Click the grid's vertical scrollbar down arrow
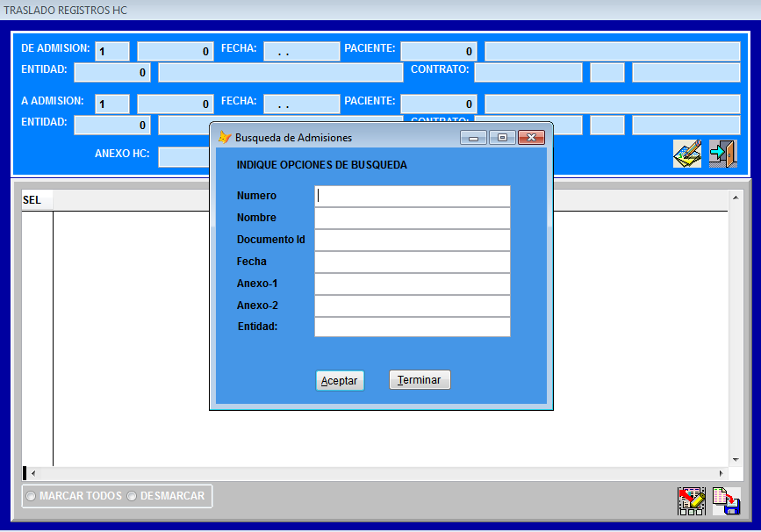Image resolution: width=761 pixels, height=532 pixels. click(x=736, y=460)
